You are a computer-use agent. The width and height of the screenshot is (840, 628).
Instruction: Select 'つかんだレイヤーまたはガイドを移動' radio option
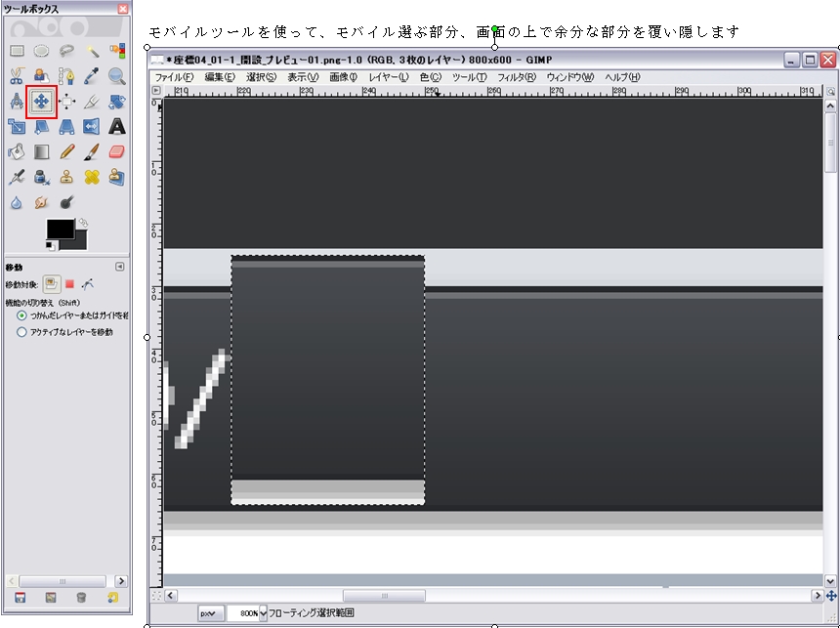click(21, 316)
